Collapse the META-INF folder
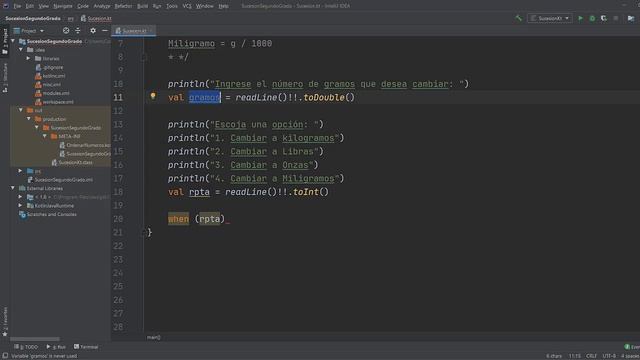640x360 pixels. click(x=44, y=136)
